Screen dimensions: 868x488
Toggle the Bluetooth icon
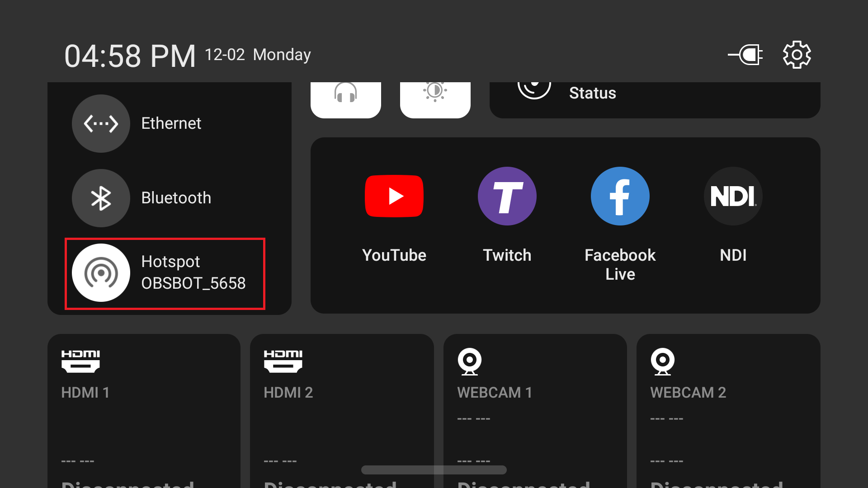(101, 198)
